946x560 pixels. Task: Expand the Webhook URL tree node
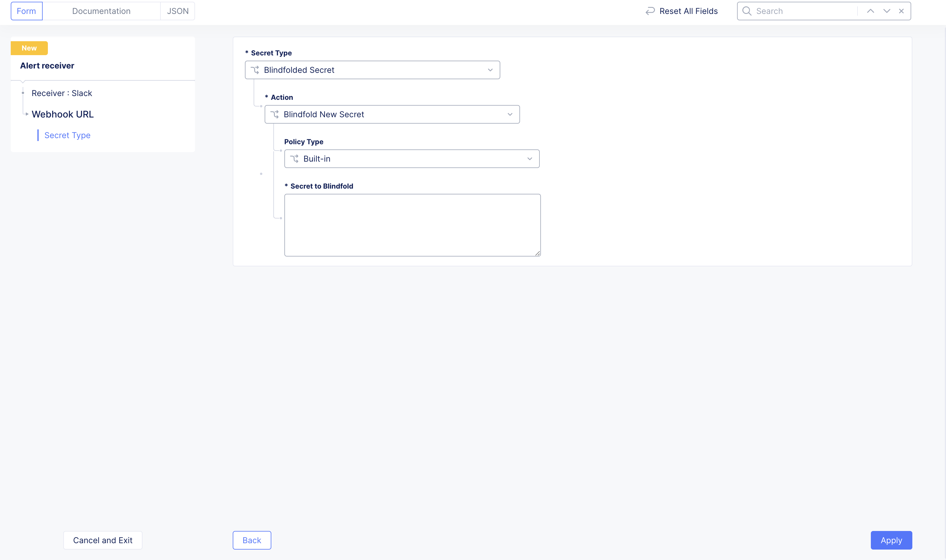(27, 114)
